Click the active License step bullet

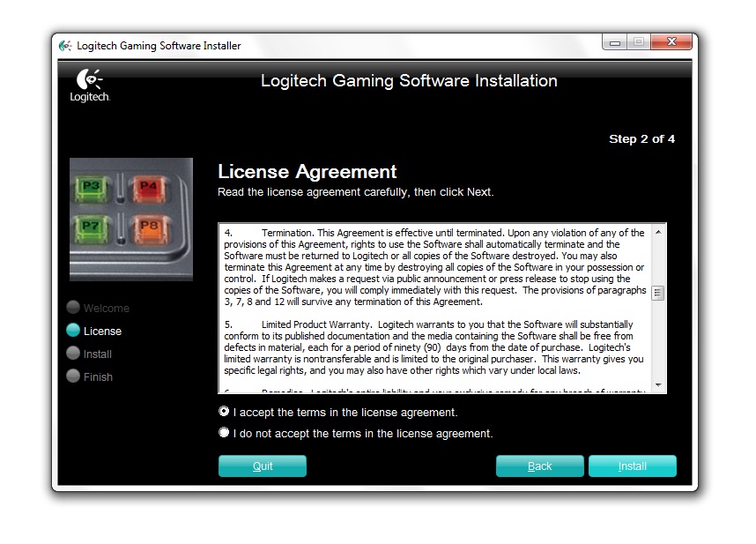(73, 331)
